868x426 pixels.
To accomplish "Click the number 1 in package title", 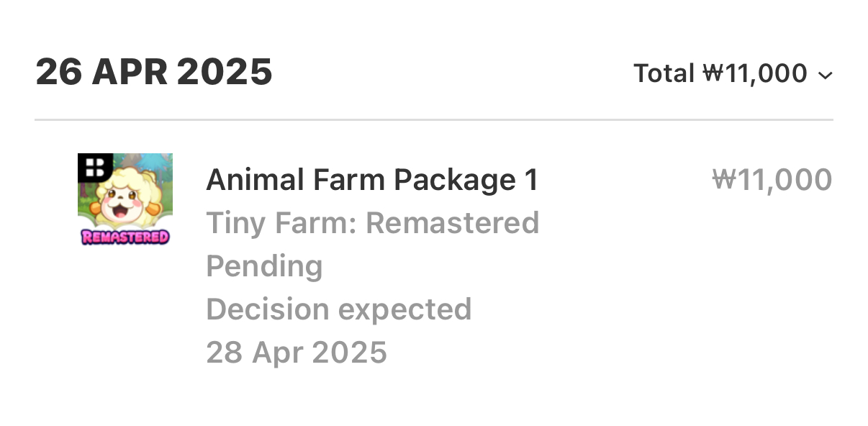I will point(531,180).
